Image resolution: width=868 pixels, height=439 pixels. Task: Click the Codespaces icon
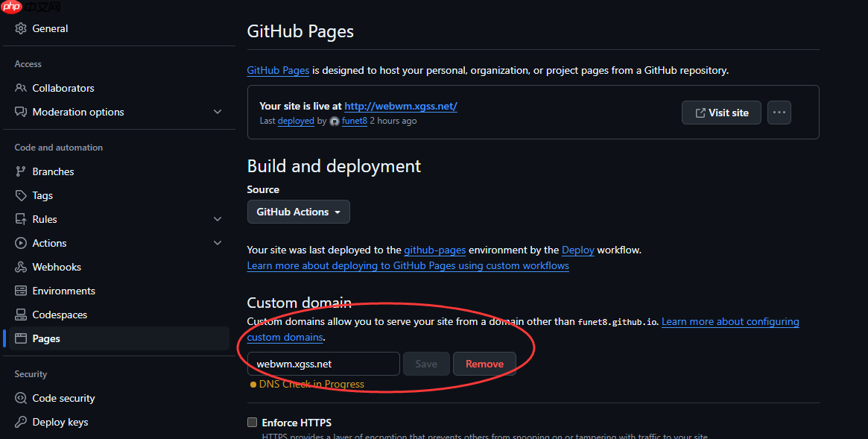pyautogui.click(x=20, y=315)
